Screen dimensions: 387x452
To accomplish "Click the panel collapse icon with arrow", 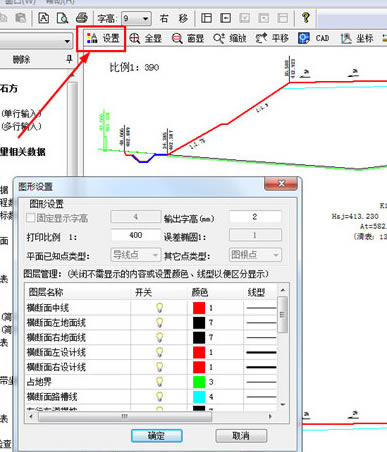I will coord(226,18).
